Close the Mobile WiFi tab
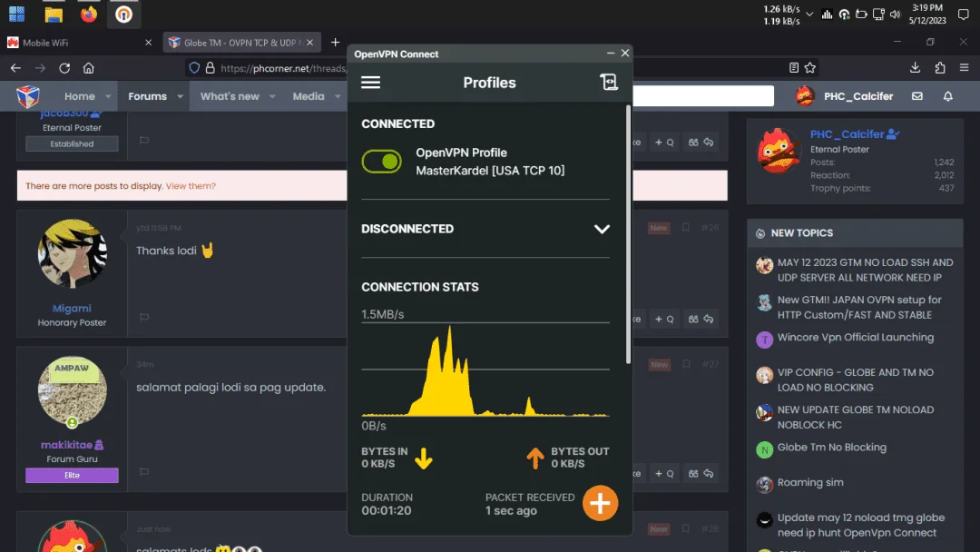This screenshot has height=552, width=980. [148, 43]
